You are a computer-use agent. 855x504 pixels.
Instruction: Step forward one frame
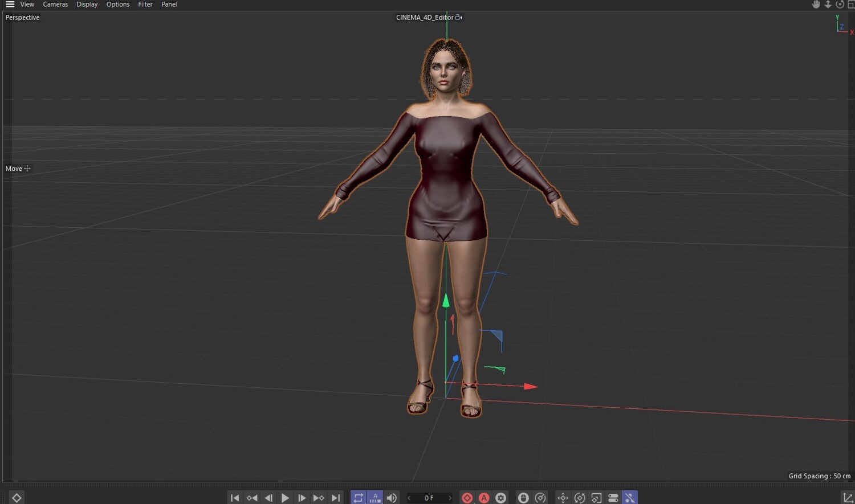pos(302,498)
